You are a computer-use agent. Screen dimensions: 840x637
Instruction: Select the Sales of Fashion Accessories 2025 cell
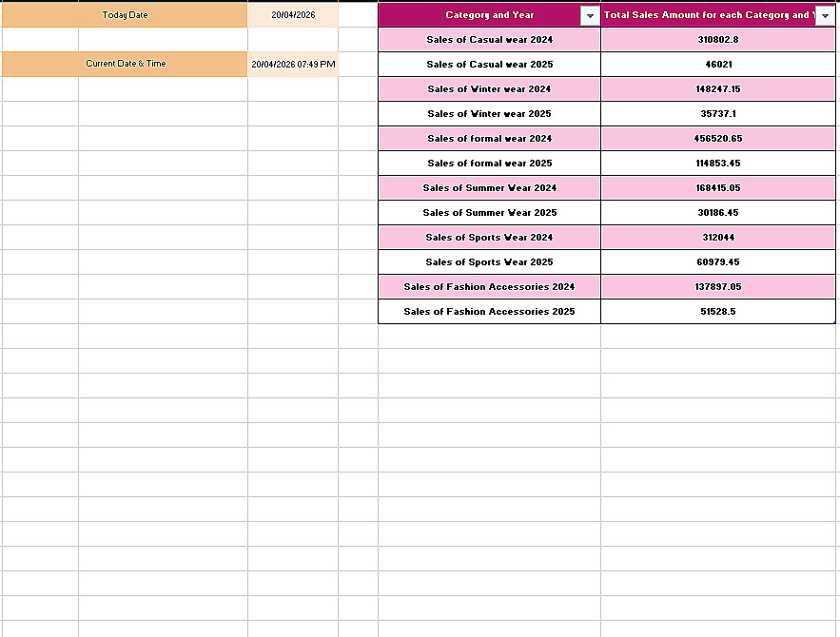coord(489,311)
